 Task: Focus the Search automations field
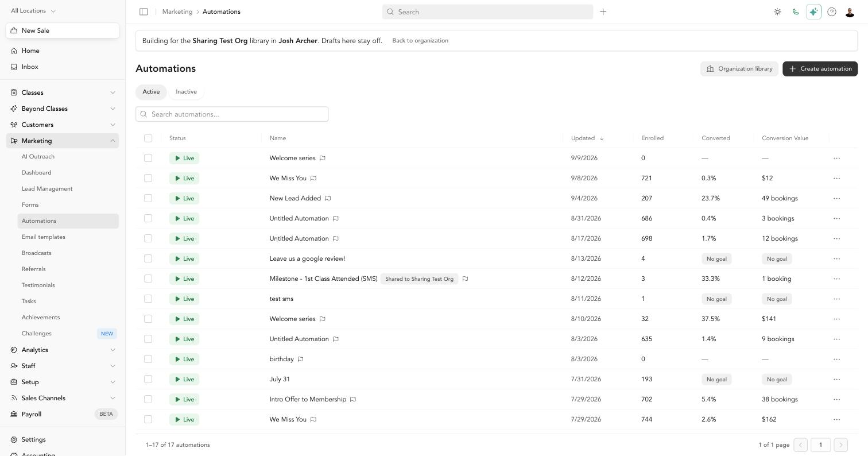(x=232, y=114)
